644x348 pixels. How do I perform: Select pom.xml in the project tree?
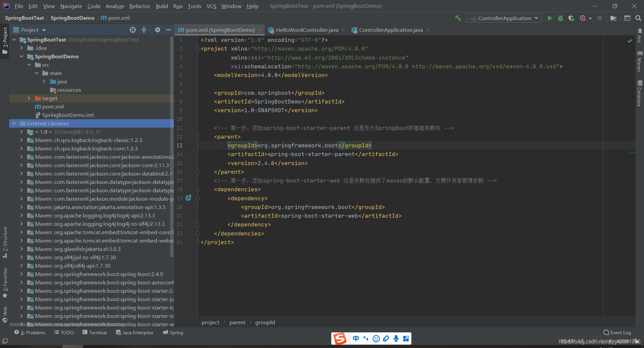click(x=53, y=107)
